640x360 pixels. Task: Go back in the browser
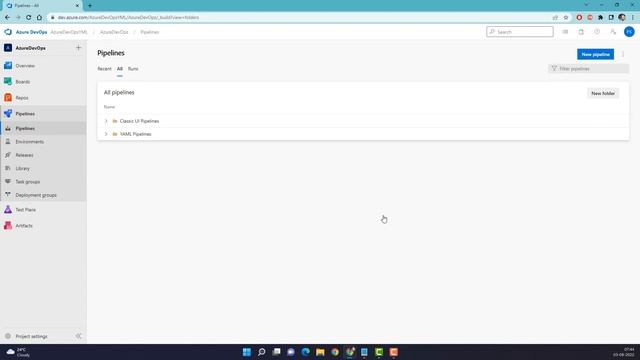7,18
